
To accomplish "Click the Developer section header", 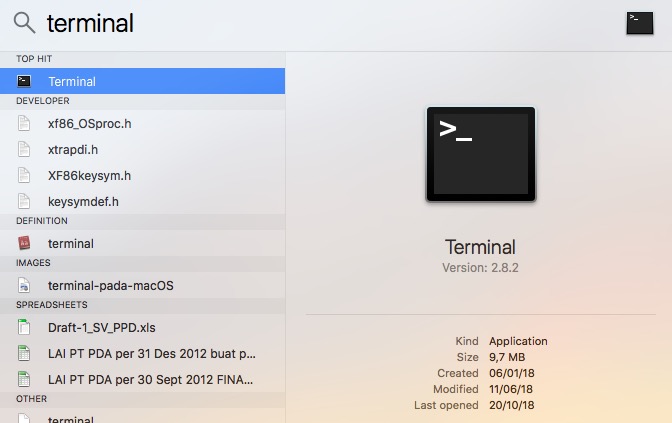I will pos(42,101).
